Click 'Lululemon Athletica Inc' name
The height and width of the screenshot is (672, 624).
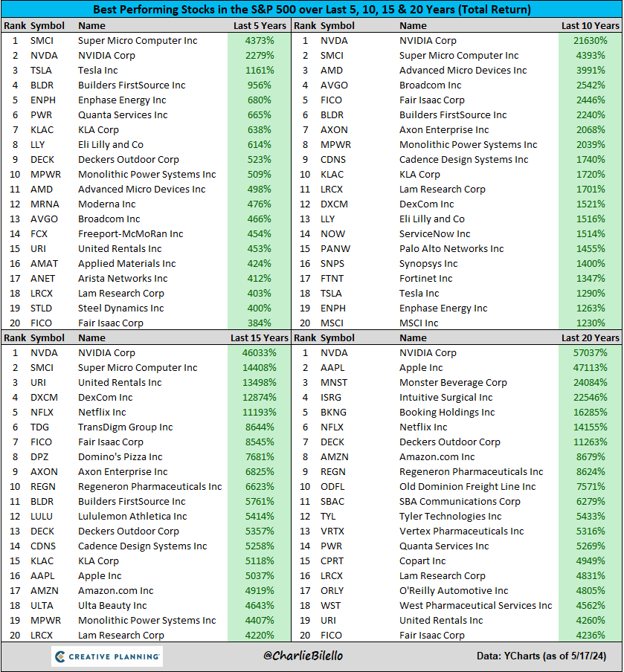click(132, 517)
